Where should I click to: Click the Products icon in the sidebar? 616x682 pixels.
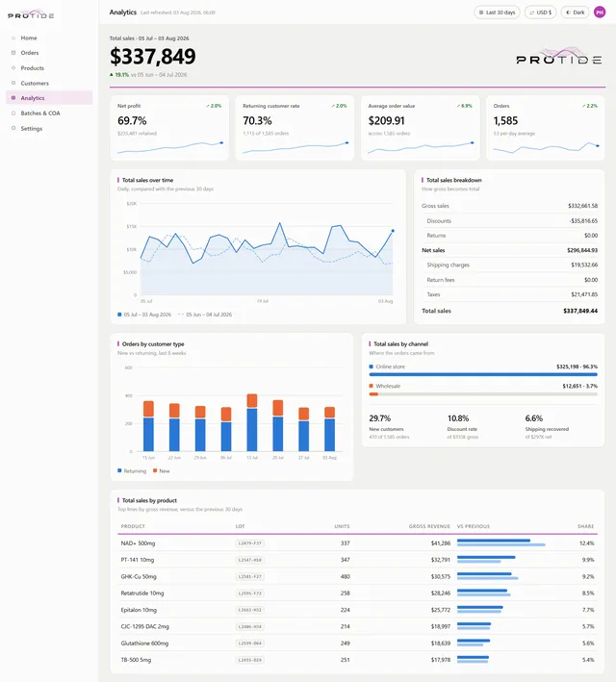coord(13,68)
